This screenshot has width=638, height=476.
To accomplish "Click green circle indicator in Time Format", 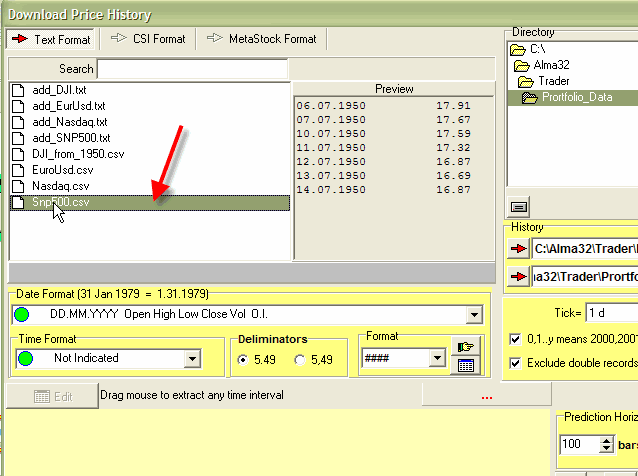I will click(25, 358).
